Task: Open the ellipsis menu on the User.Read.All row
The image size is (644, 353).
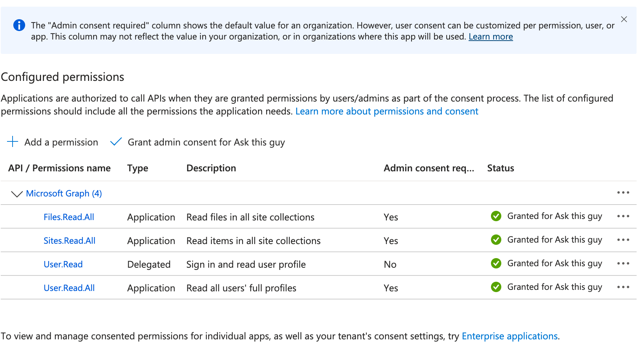Action: [623, 287]
